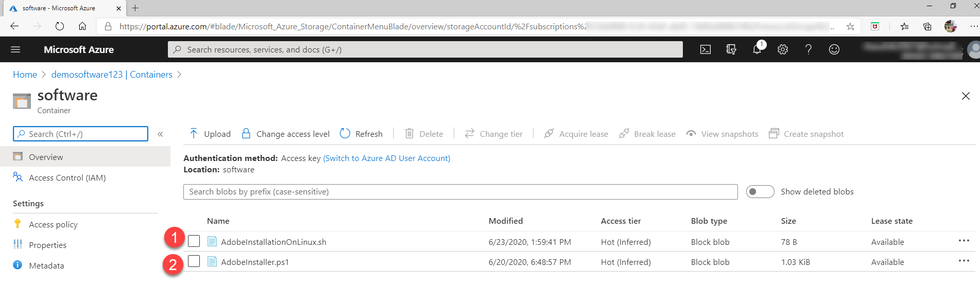Click Switch to Azure AD User Account link

pyautogui.click(x=387, y=158)
